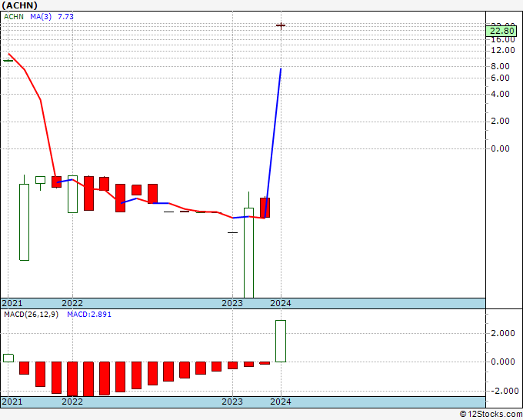Click the (ACHN) chart title
Viewport: 523px width, 420px height.
[19, 5]
